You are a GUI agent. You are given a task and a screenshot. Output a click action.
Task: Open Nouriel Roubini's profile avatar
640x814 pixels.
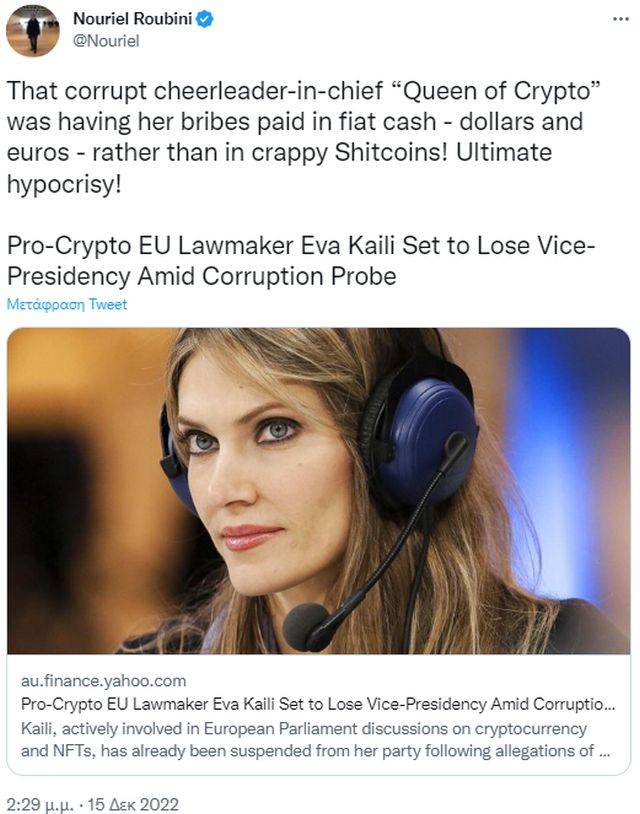pyautogui.click(x=32, y=30)
